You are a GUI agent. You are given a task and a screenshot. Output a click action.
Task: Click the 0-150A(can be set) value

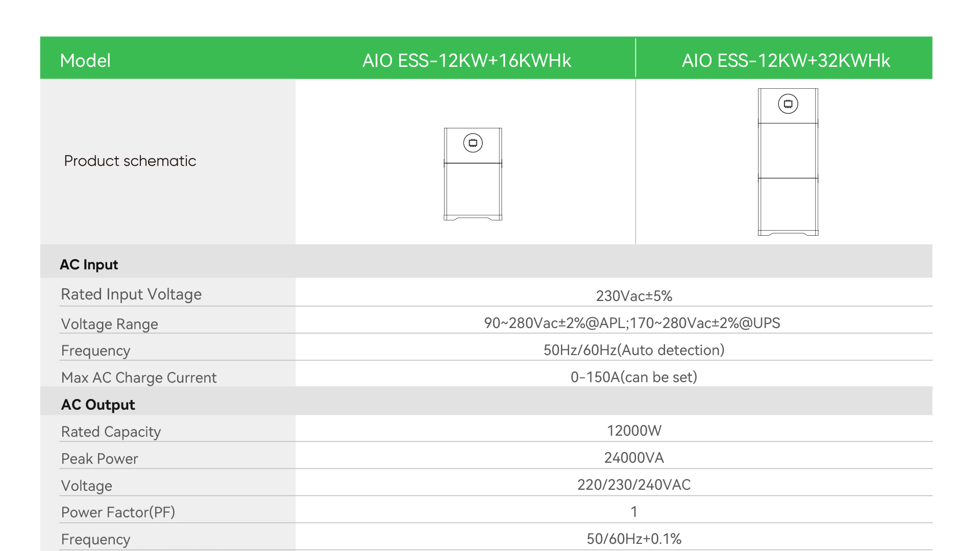634,377
